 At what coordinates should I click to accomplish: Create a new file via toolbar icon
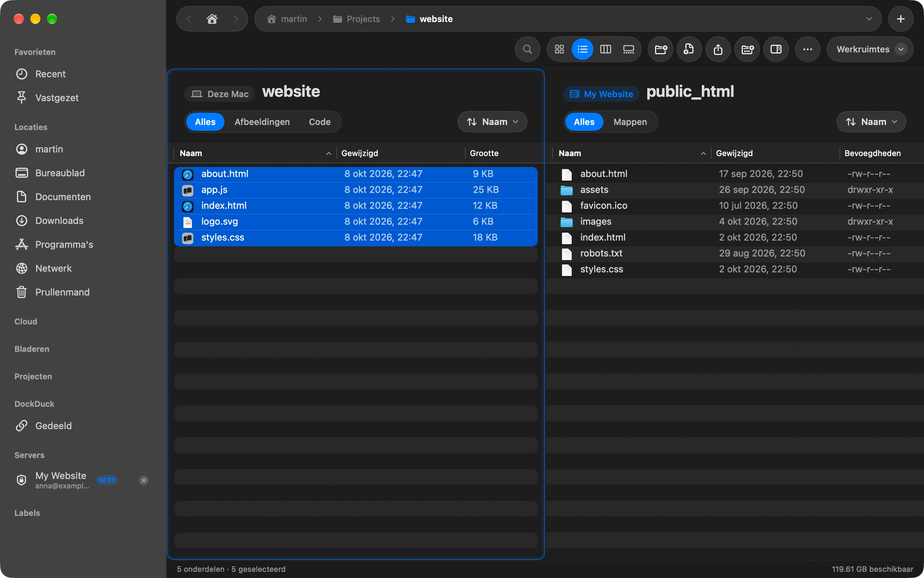point(689,49)
